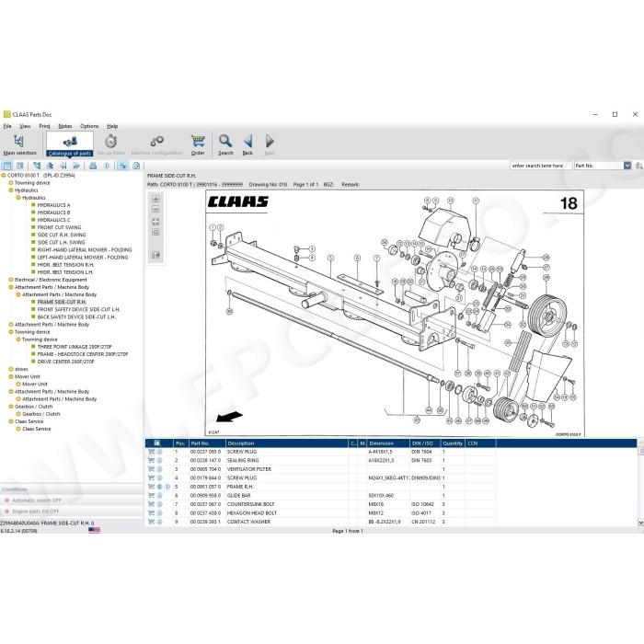Collapse the Gearbox / Clutch top node
644x644 pixels.
[11, 407]
